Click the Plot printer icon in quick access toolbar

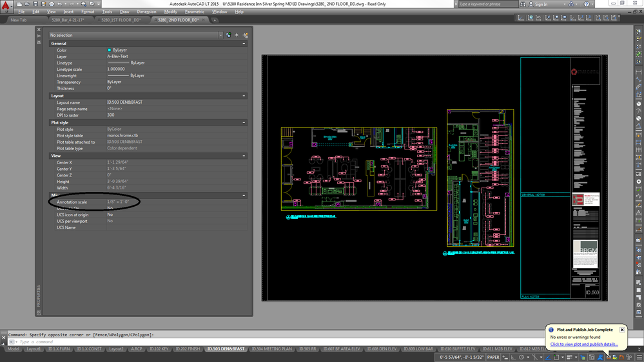point(52,4)
